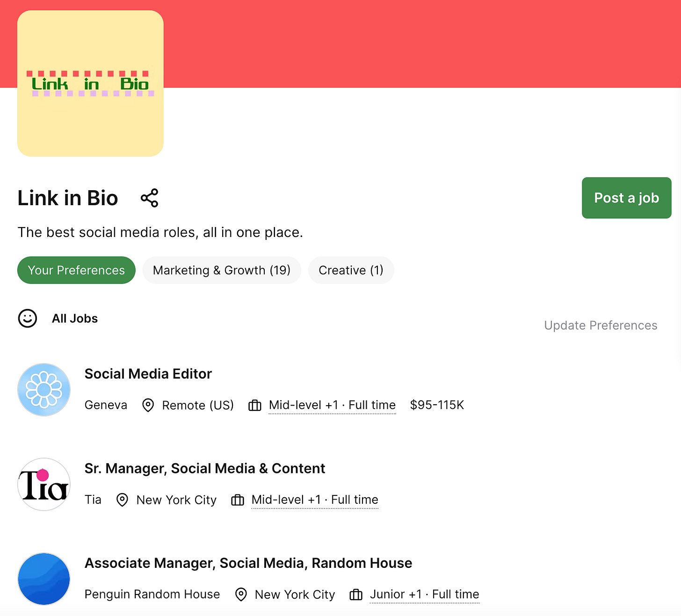Click the share icon next to Link in Bio
The width and height of the screenshot is (681, 616).
coord(150,198)
